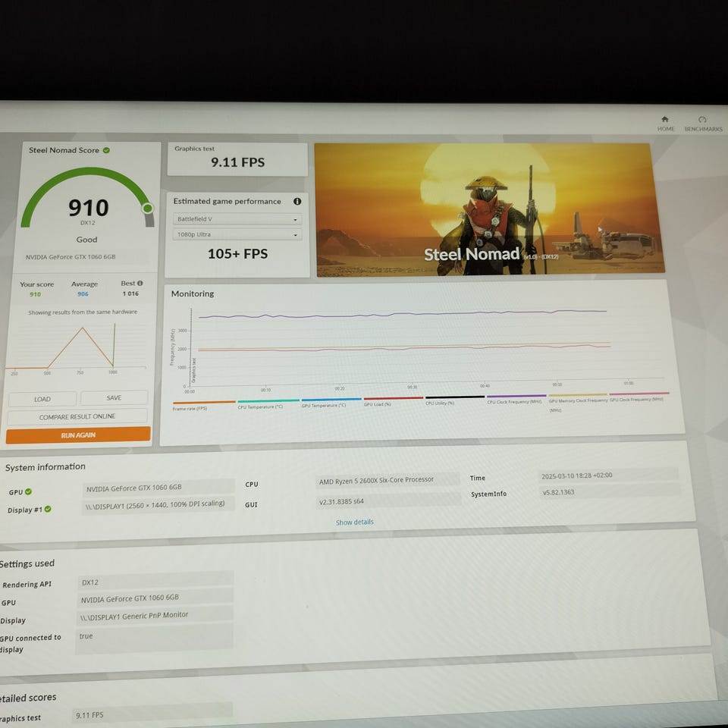Toggle the GPU Load (%) legend line
This screenshot has width=728, height=728.
(x=394, y=401)
